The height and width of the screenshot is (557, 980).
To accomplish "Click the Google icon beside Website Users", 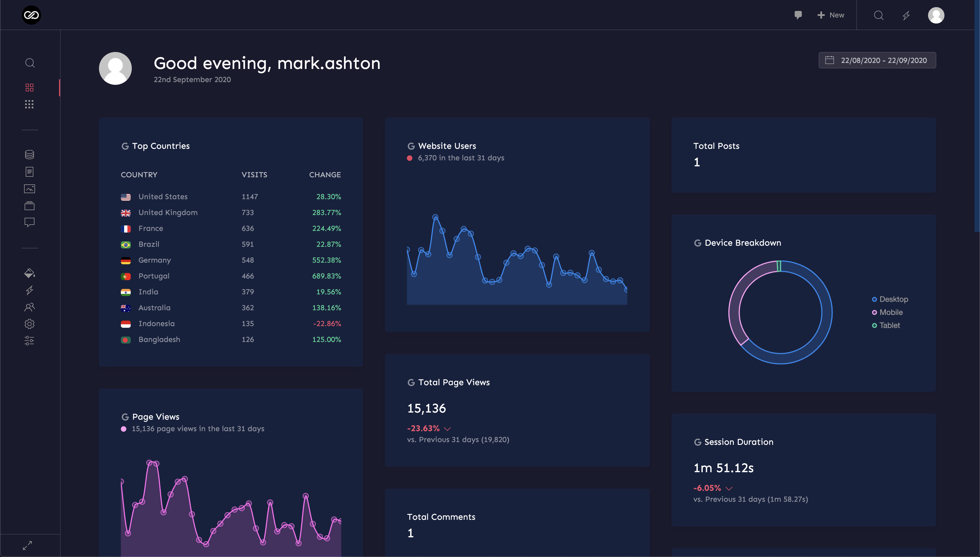I will click(411, 146).
